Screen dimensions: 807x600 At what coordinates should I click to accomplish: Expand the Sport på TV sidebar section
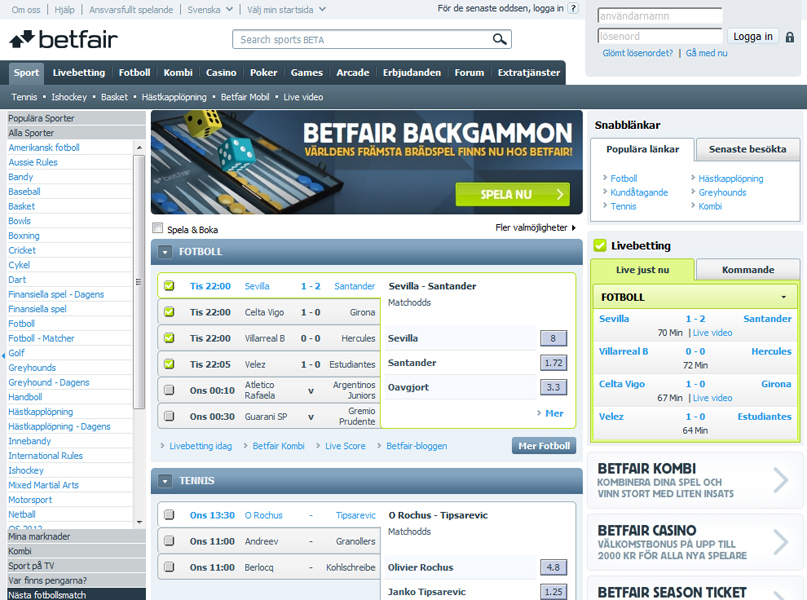tap(76, 566)
